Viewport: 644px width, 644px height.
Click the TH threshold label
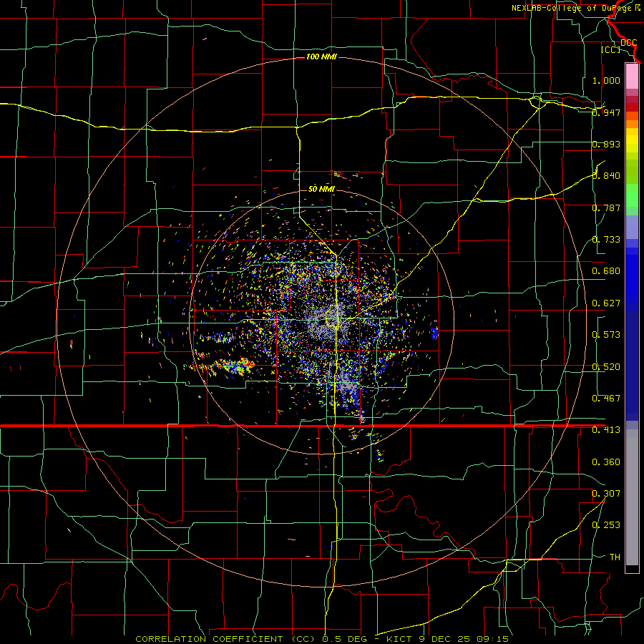pos(615,557)
